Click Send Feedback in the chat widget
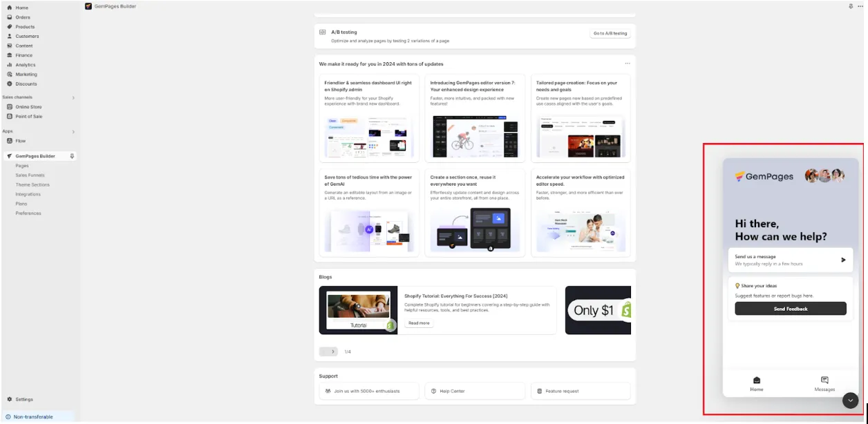This screenshot has width=868, height=424. 791,309
